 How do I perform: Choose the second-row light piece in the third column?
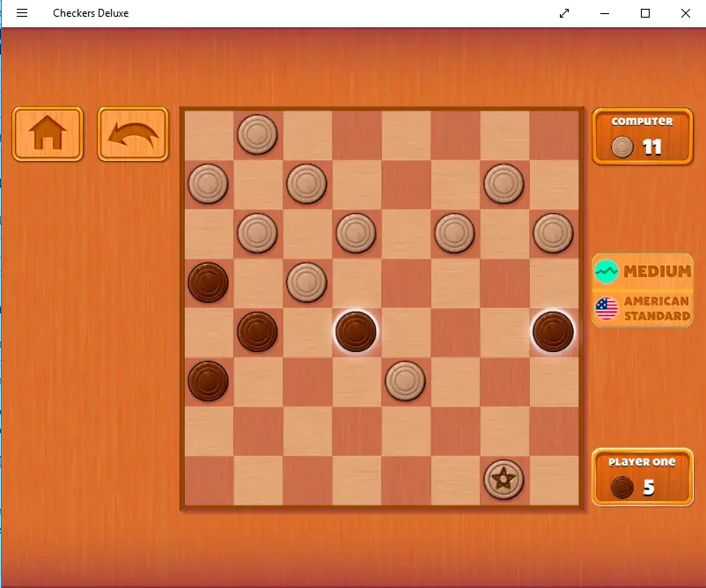coord(306,184)
